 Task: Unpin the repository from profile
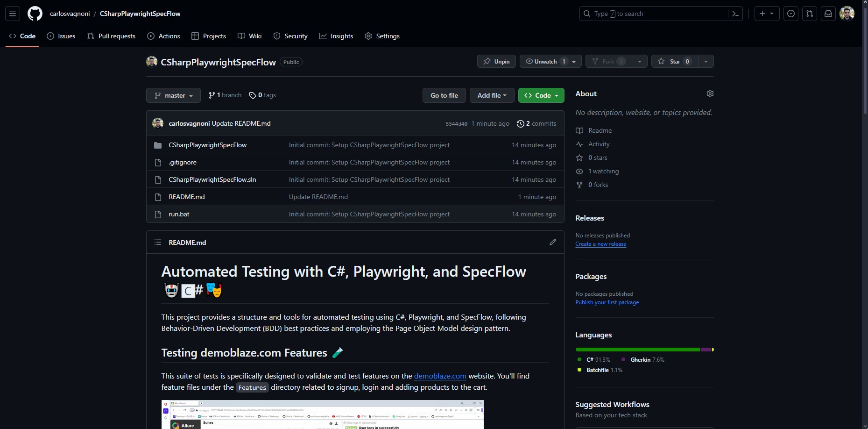(496, 61)
